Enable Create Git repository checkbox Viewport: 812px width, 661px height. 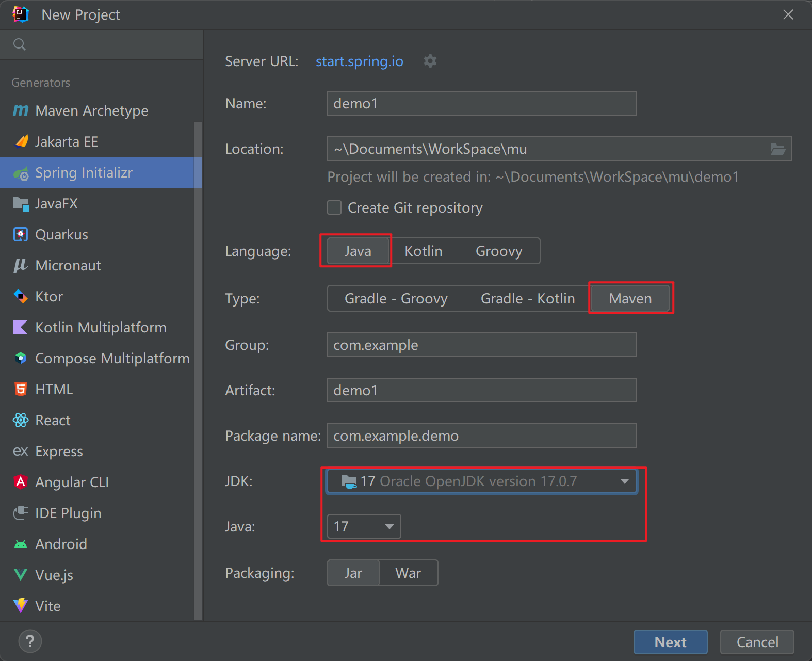pos(334,208)
